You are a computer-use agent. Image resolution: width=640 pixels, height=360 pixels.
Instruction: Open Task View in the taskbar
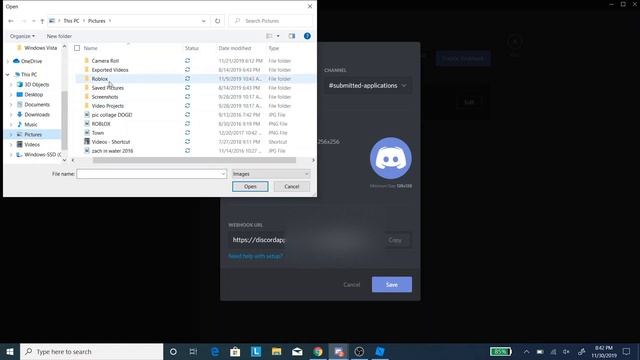pyautogui.click(x=193, y=351)
